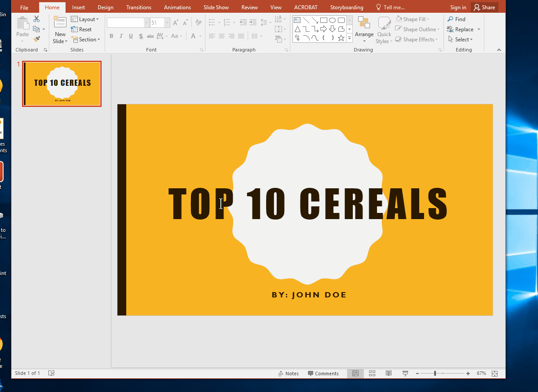Screen dimensions: 538x392
Task: Click Increase List Level icon
Action: point(253,22)
